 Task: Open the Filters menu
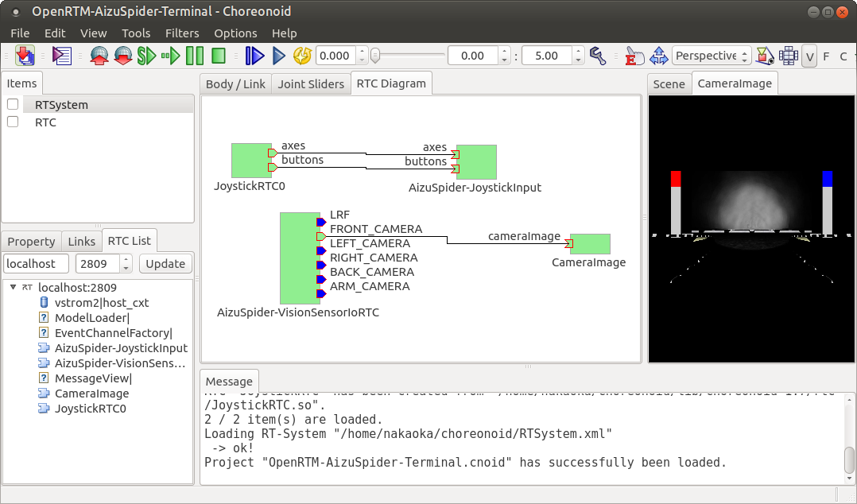click(x=182, y=33)
